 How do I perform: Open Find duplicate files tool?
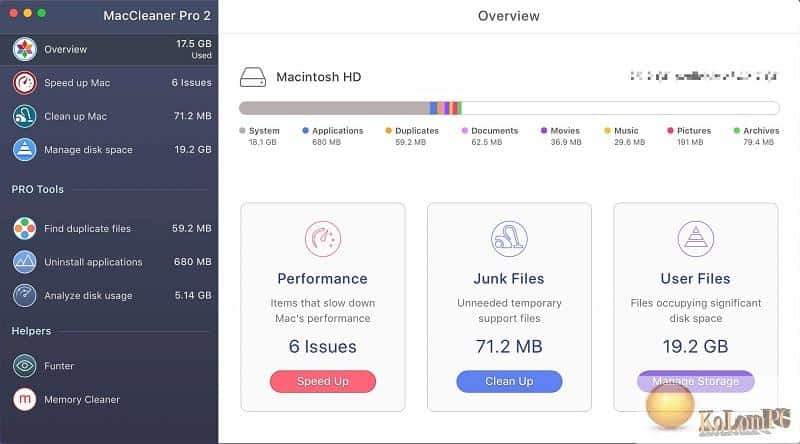point(109,228)
